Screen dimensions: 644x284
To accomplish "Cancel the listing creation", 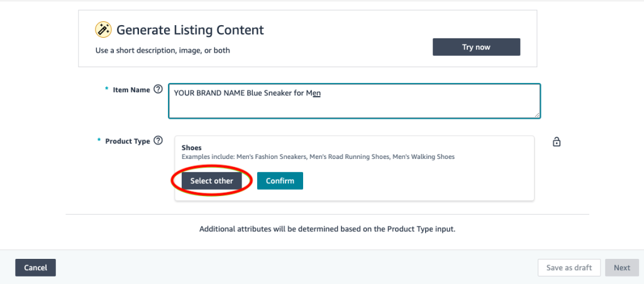I will pyautogui.click(x=35, y=268).
